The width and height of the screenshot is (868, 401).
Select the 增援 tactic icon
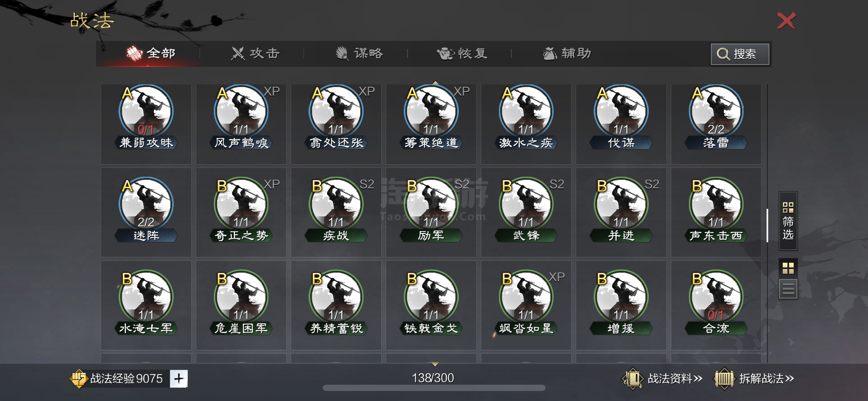coord(621,297)
